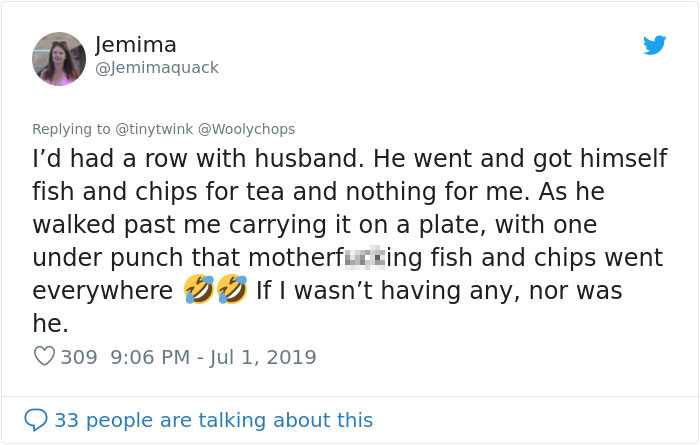The width and height of the screenshot is (700, 445).
Task: Open the @Woolychops mention
Action: pos(248,129)
